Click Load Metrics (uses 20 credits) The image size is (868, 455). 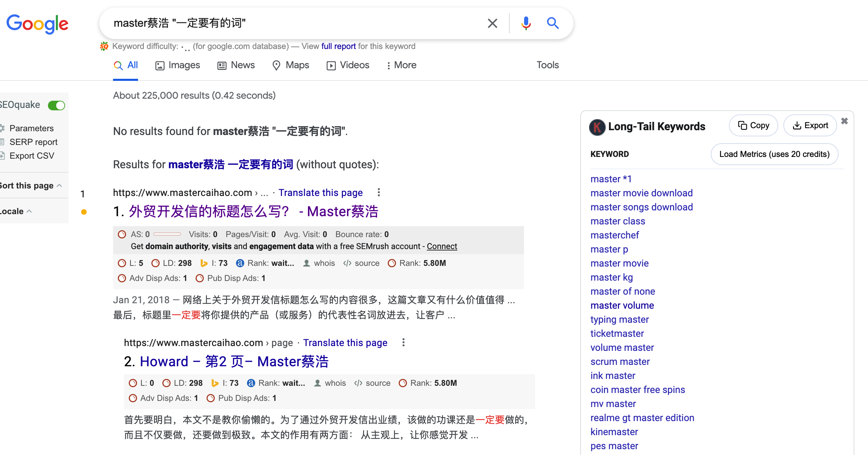(x=774, y=154)
